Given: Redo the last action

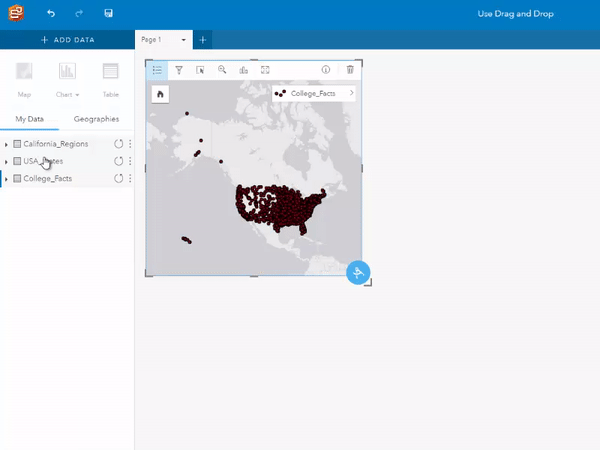Looking at the screenshot, I should tap(79, 13).
